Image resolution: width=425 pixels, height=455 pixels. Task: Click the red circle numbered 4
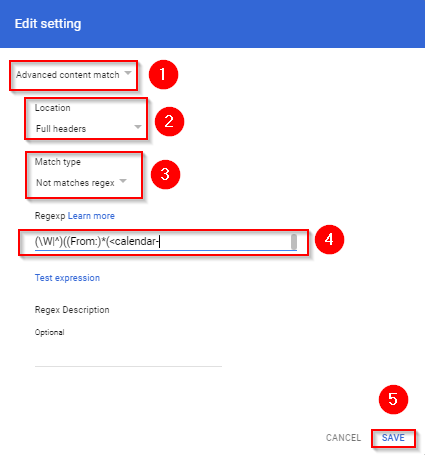(x=329, y=239)
